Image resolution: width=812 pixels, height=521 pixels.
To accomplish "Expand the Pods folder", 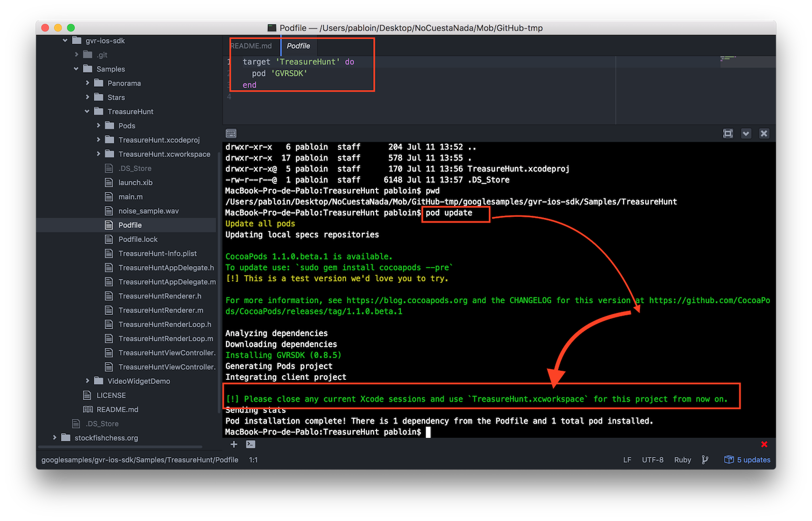I will tap(98, 125).
